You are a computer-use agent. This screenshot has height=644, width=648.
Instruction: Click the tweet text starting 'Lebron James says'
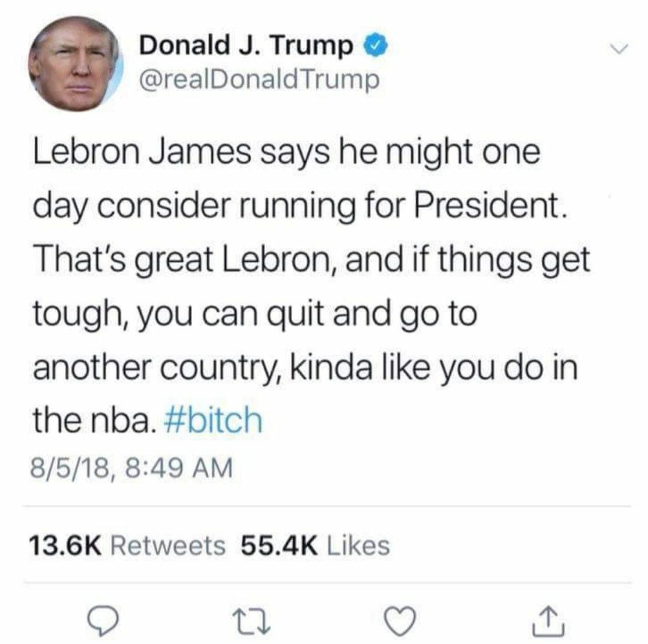(311, 286)
